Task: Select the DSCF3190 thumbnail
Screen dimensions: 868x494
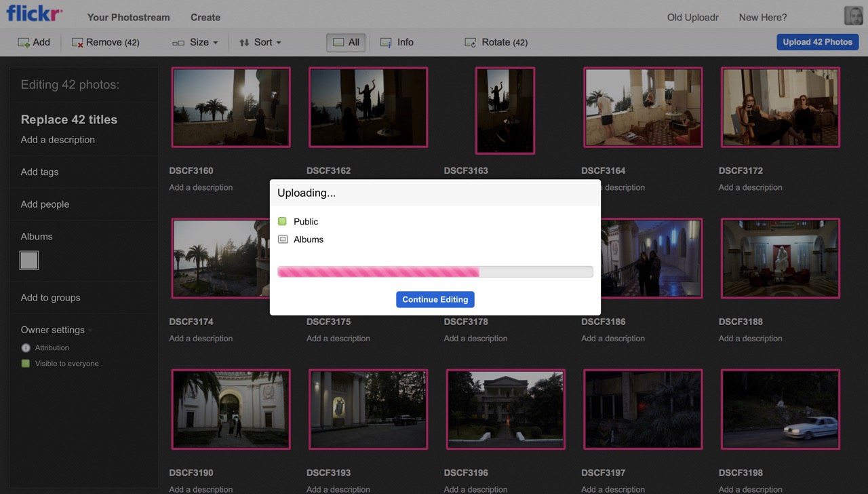Action: pos(231,409)
